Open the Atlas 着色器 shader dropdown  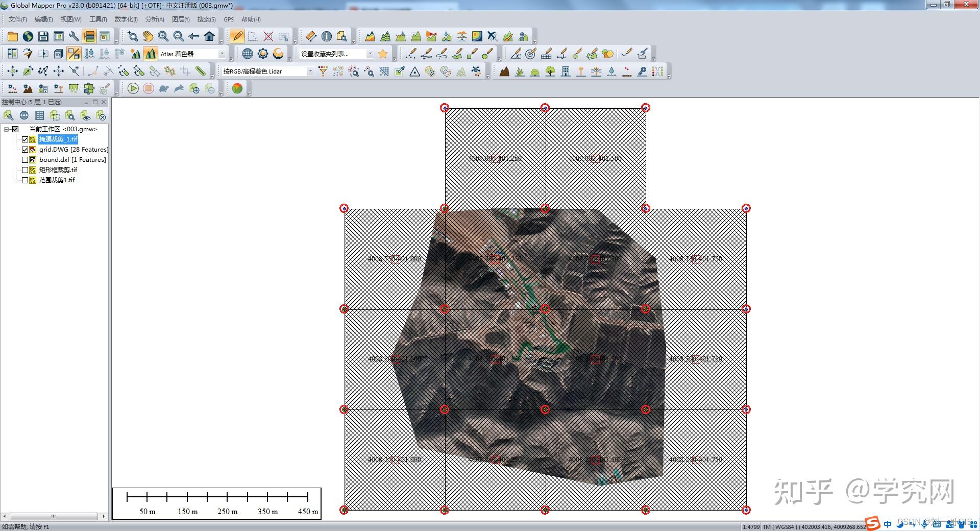tap(222, 54)
